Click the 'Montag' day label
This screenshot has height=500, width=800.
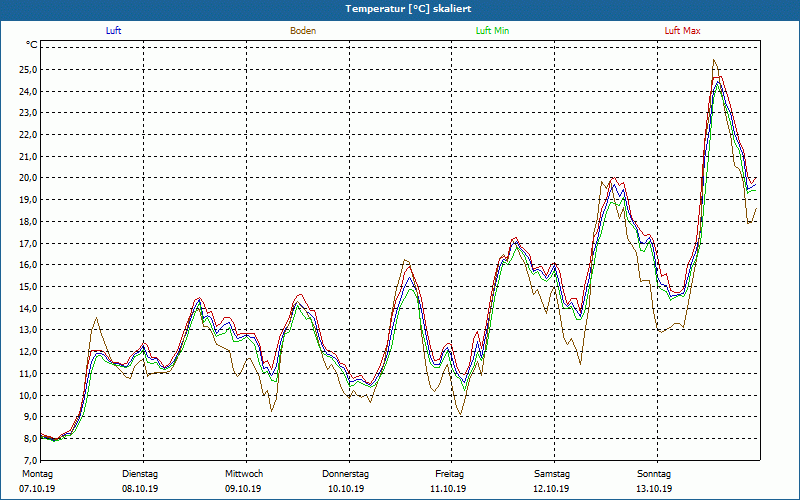(37, 474)
